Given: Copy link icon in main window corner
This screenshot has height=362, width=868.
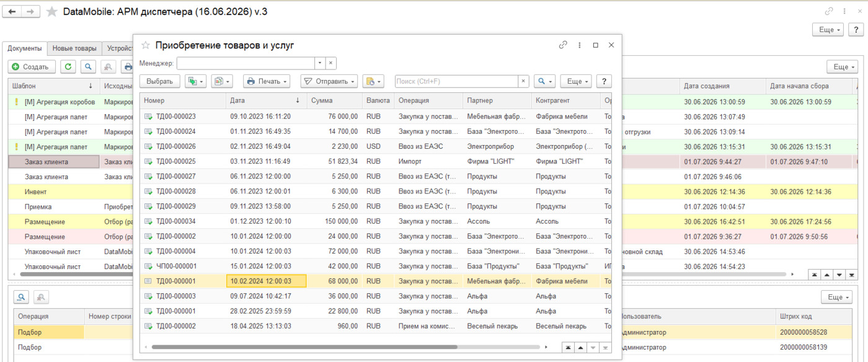Looking at the screenshot, I should tap(829, 11).
